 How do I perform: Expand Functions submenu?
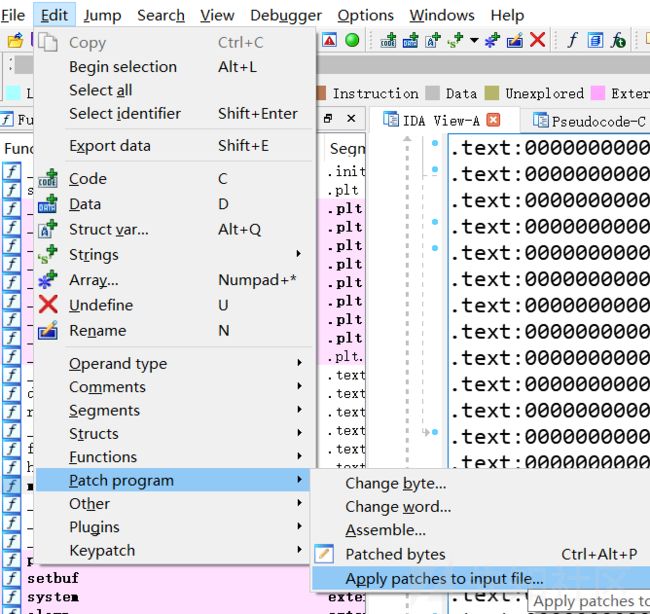pos(173,457)
